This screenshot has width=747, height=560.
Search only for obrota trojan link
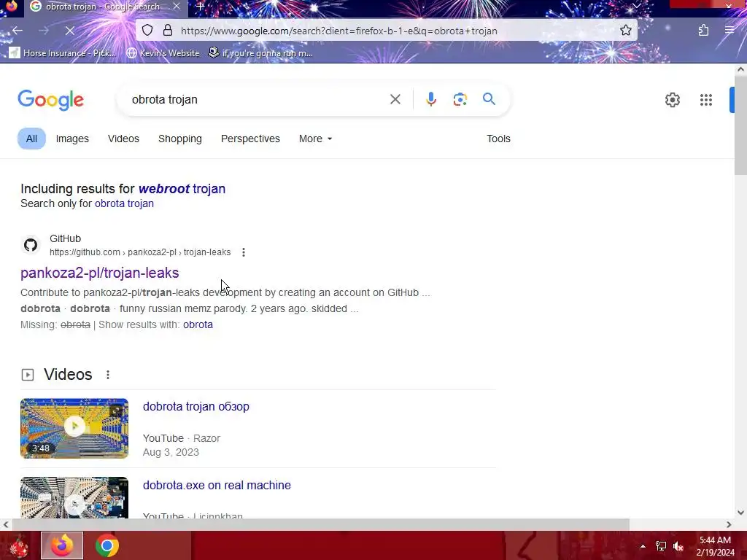pyautogui.click(x=124, y=203)
